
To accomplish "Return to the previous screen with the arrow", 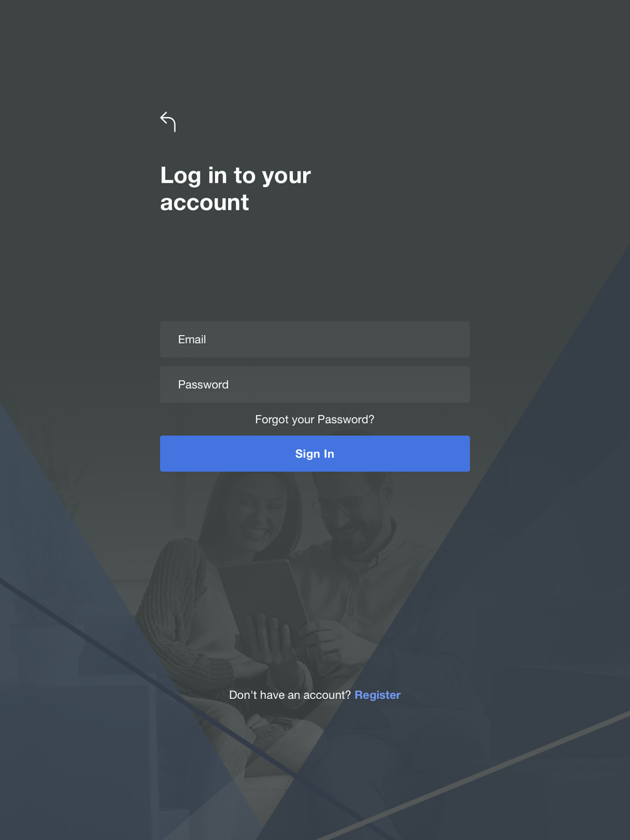I will (x=168, y=122).
